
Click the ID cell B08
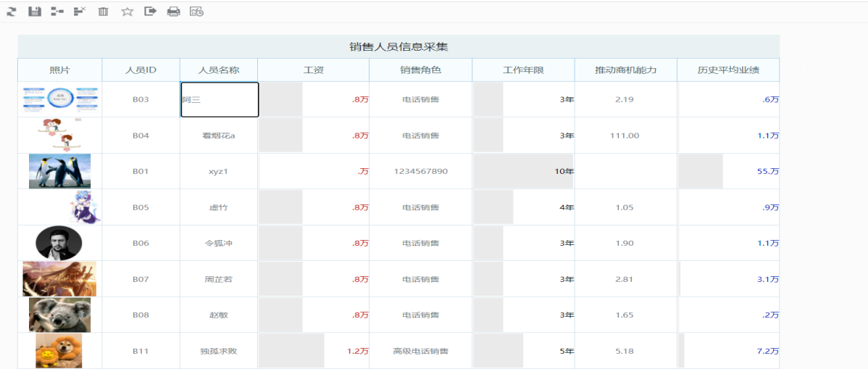point(141,315)
